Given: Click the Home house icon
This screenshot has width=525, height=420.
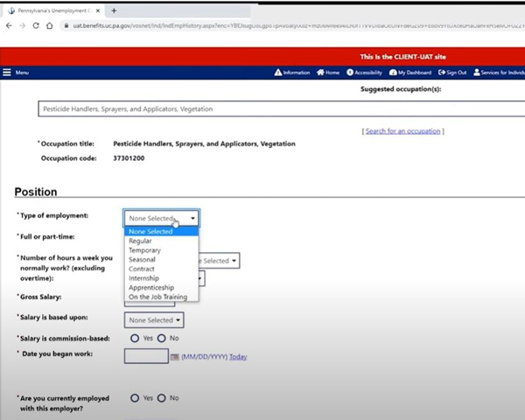Looking at the screenshot, I should click(x=320, y=73).
